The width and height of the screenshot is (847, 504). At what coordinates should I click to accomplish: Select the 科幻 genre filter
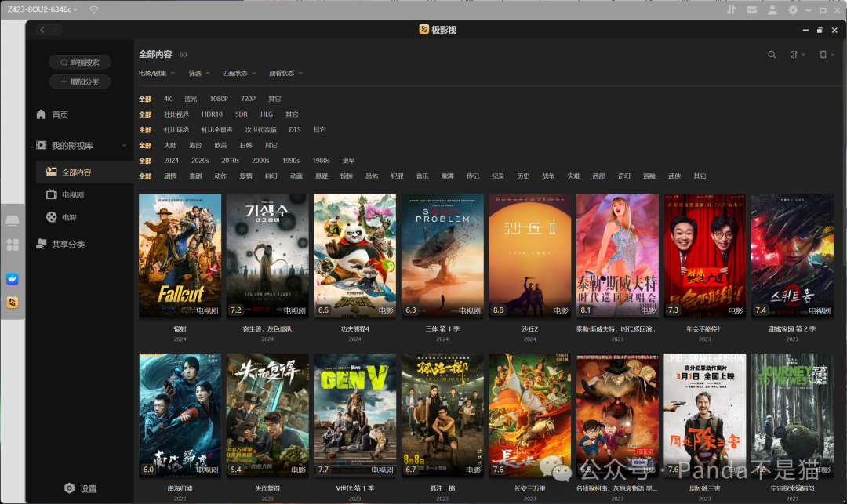tap(271, 176)
